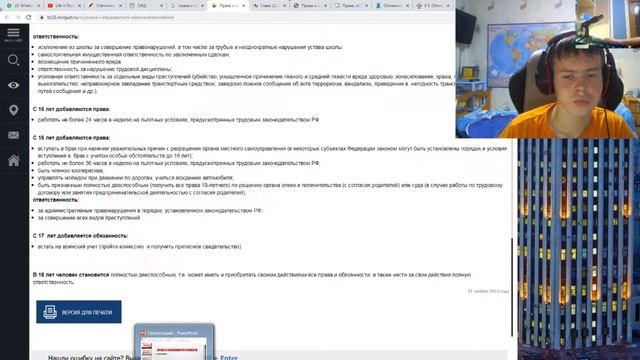Open the location pin icon in sidebar

[13, 110]
